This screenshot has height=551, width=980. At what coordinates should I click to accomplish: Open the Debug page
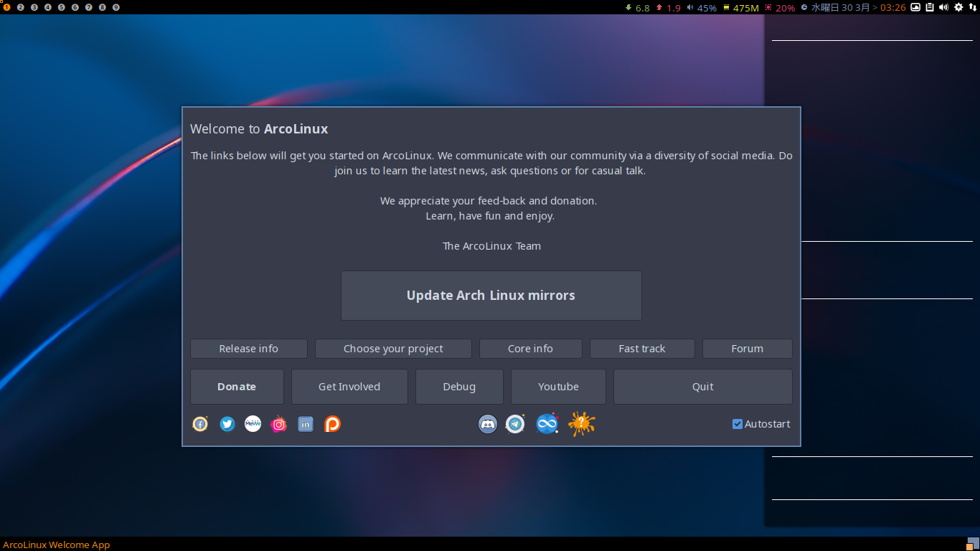[459, 387]
